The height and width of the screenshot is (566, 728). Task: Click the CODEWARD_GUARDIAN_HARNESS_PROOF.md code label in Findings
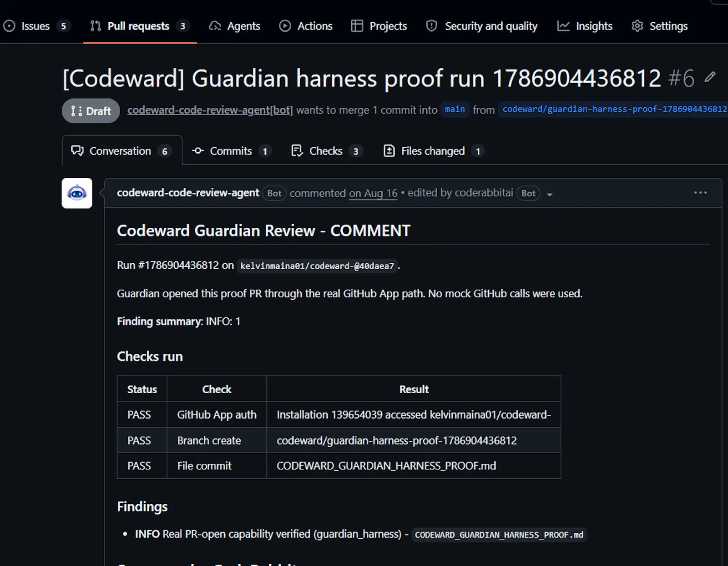pyautogui.click(x=499, y=535)
